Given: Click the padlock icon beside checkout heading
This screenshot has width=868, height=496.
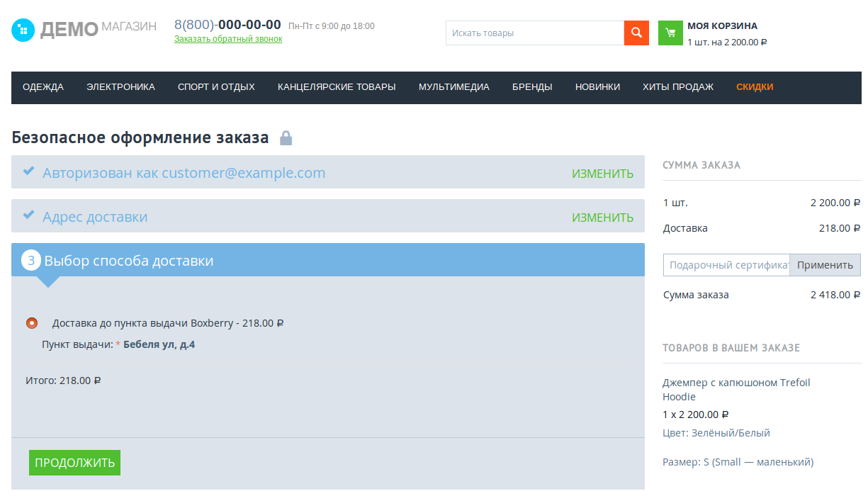Looking at the screenshot, I should [x=286, y=137].
